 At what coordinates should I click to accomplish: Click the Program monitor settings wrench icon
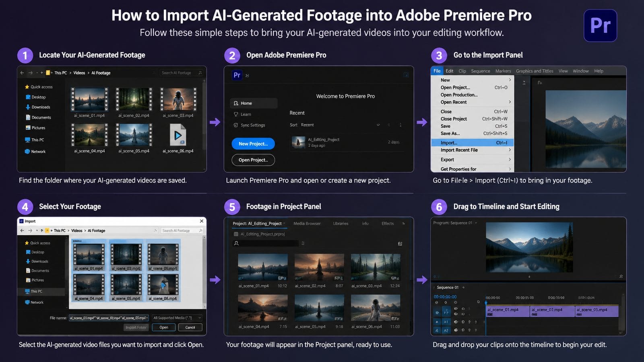coord(621,276)
